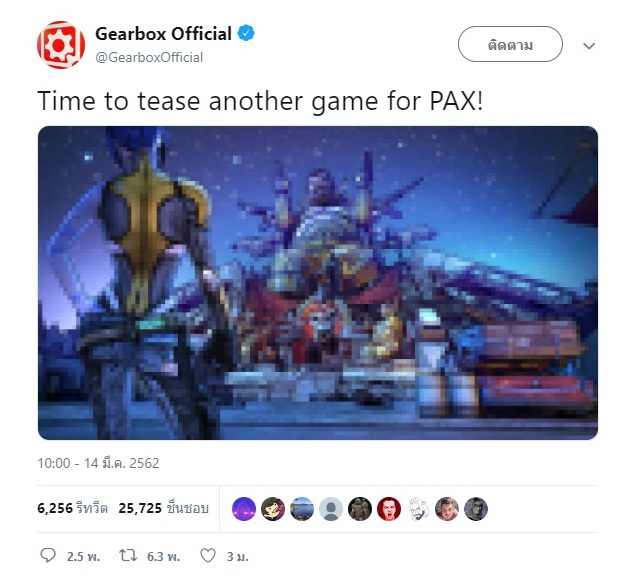Click the last dark portrait avatar
Image resolution: width=635 pixels, height=583 pixels.
coord(476,509)
